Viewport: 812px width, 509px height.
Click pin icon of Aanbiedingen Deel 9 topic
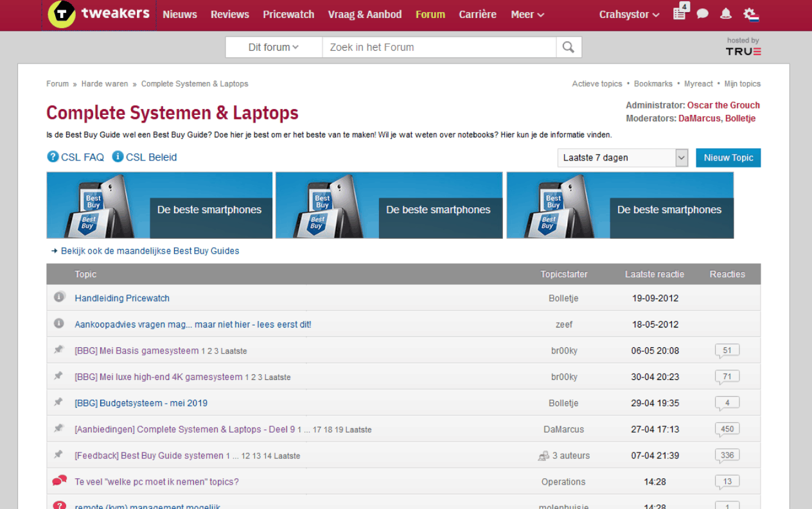(58, 428)
